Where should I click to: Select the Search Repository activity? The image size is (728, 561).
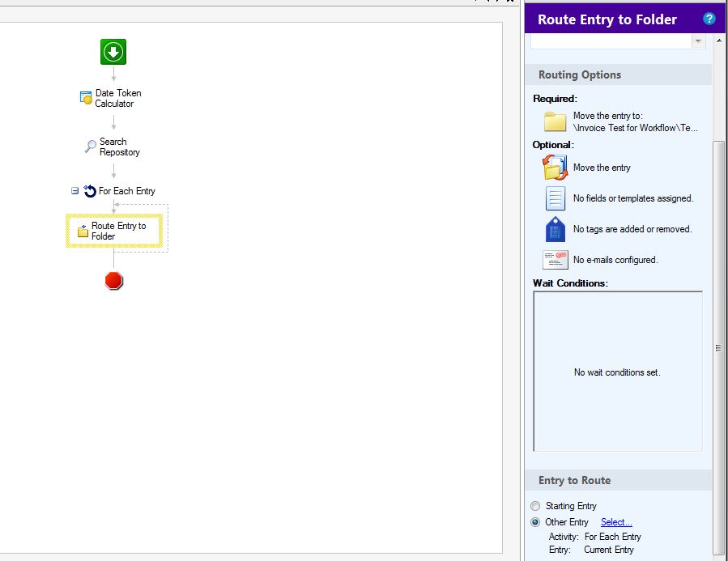tap(113, 147)
